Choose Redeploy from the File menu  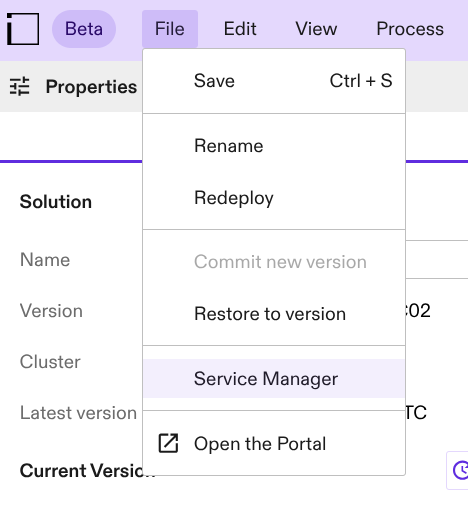(x=274, y=198)
